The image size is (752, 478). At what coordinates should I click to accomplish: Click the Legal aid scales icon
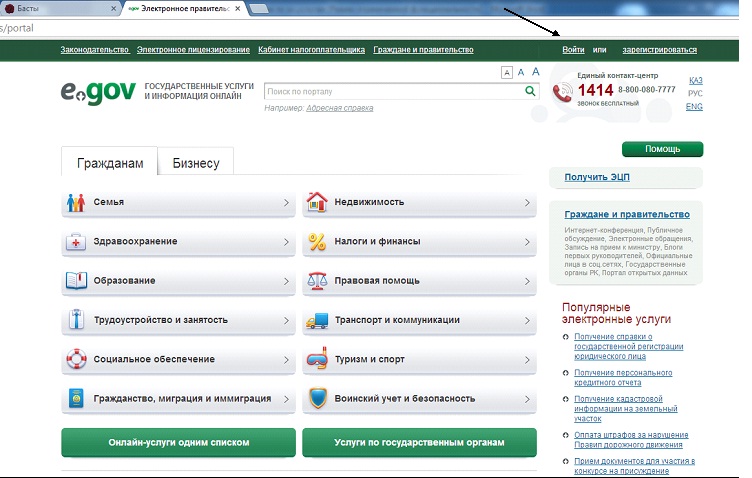(317, 281)
